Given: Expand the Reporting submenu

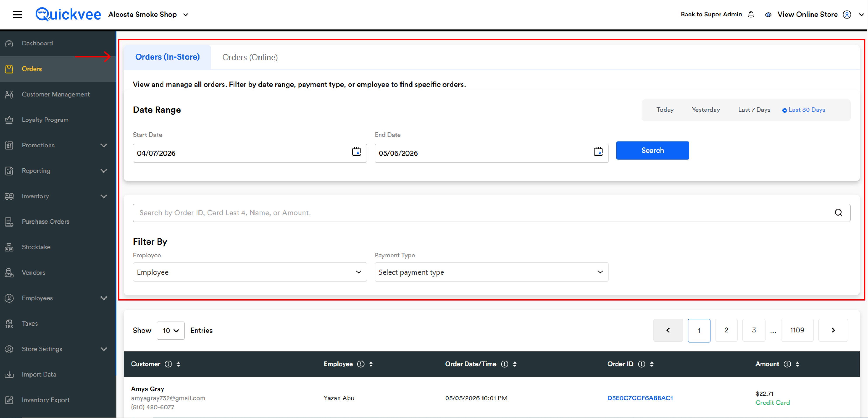Looking at the screenshot, I should click(104, 171).
